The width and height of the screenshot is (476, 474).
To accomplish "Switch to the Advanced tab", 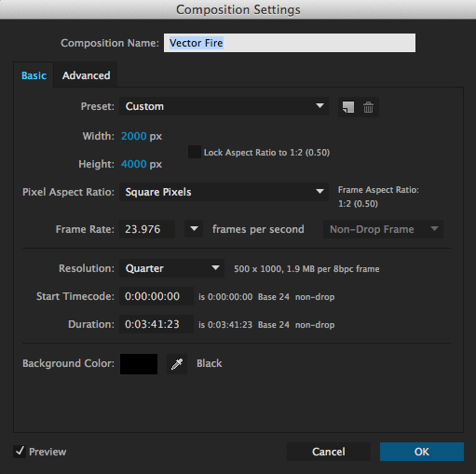I will pos(86,75).
